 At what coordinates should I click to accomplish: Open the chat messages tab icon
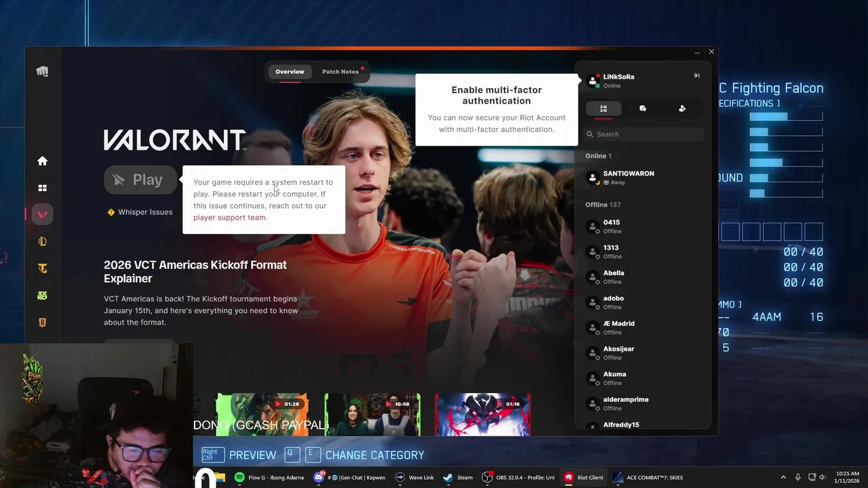coord(643,108)
